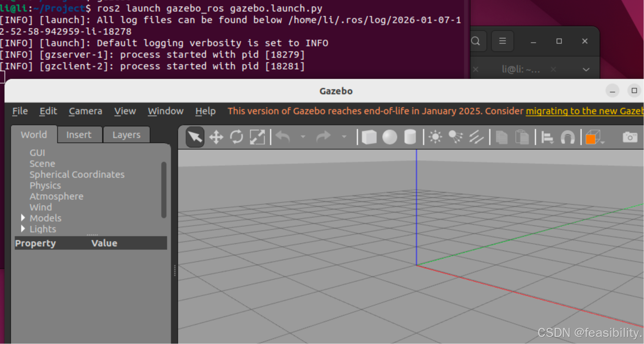Open the Window menu
The height and width of the screenshot is (344, 644).
(165, 111)
